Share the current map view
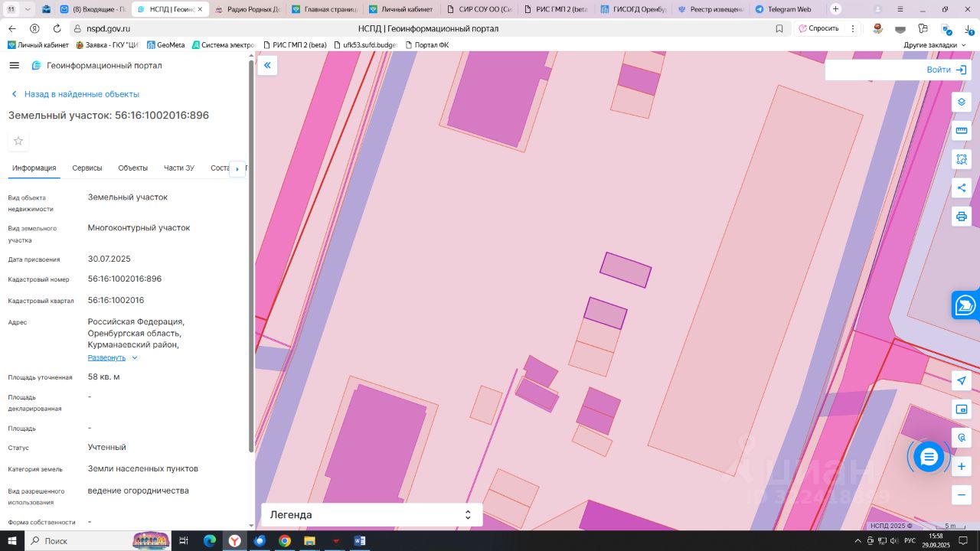 tap(962, 188)
